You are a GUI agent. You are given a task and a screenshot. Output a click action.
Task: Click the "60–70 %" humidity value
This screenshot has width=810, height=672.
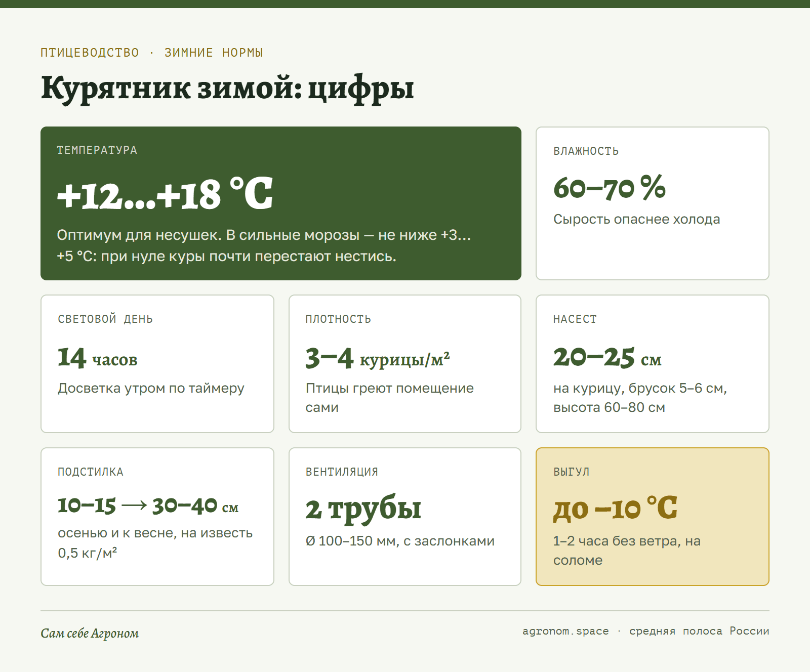pyautogui.click(x=609, y=188)
